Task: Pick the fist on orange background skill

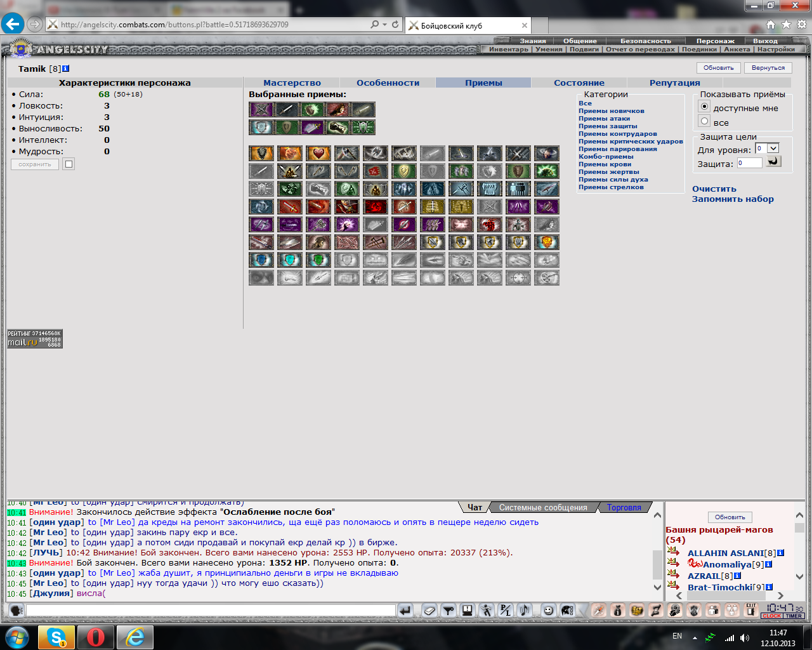Action: click(x=290, y=153)
